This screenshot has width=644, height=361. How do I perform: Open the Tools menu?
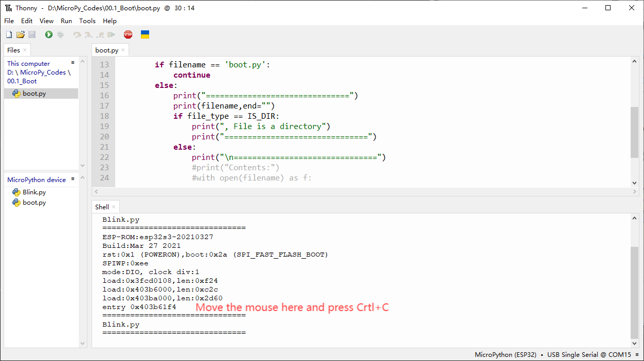point(87,21)
